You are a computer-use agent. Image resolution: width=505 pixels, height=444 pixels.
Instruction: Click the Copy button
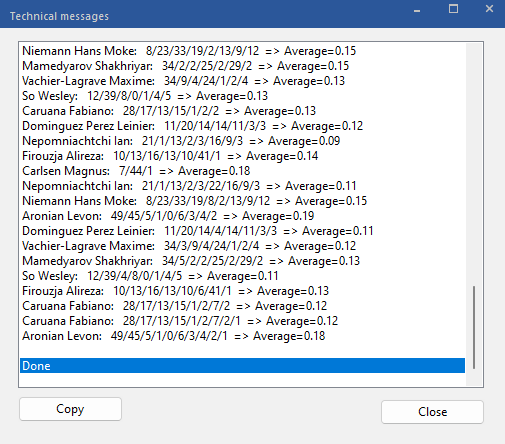[70, 409]
